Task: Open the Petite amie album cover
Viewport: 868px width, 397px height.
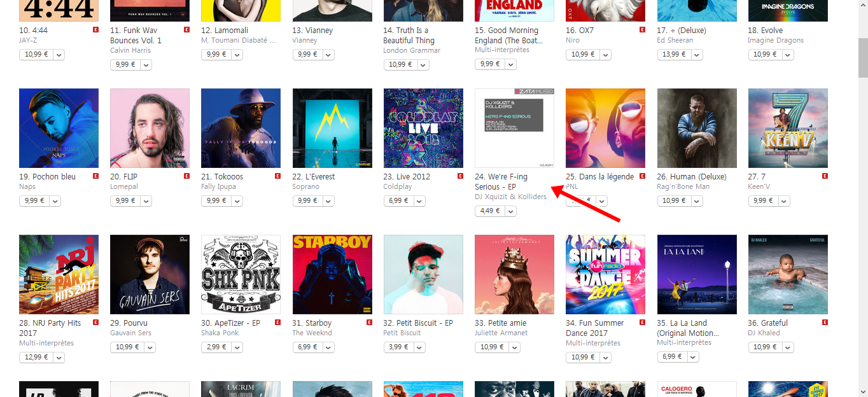Action: click(x=514, y=274)
